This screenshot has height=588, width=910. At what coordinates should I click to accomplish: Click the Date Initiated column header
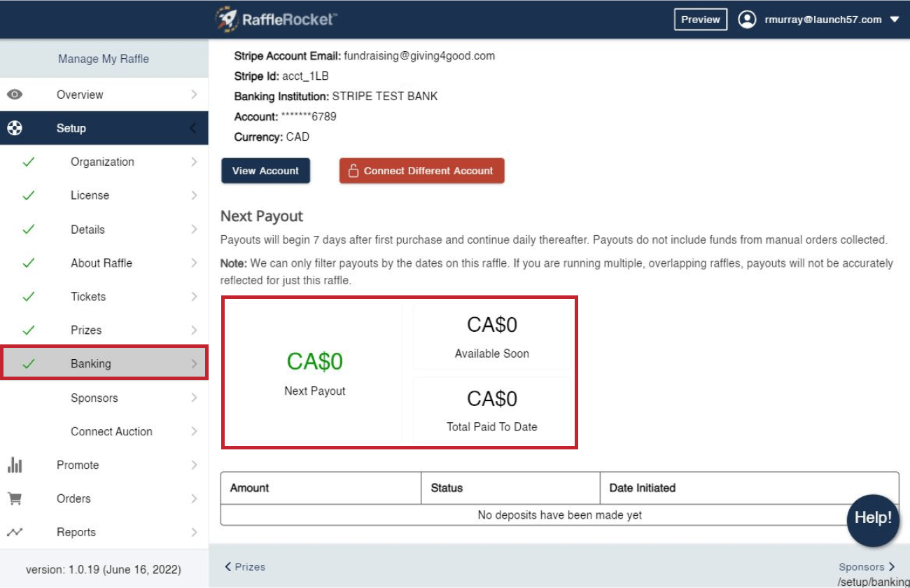point(749,488)
